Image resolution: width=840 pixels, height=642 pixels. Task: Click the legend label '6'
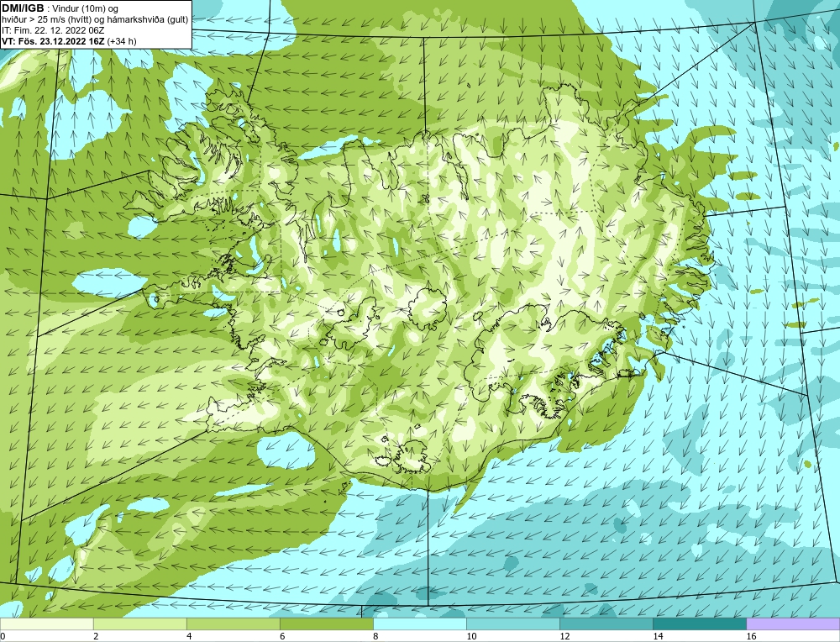[282, 636]
